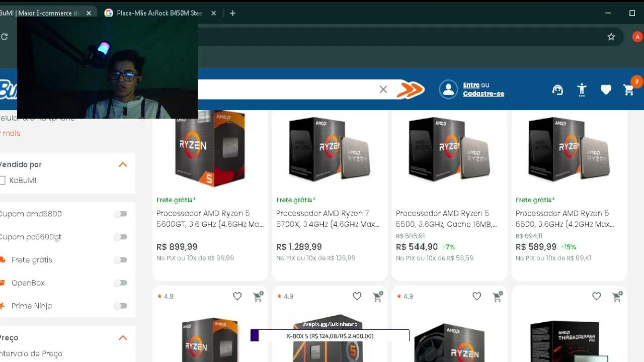
Task: Click the 4.8 star rating
Action: pyautogui.click(x=166, y=297)
